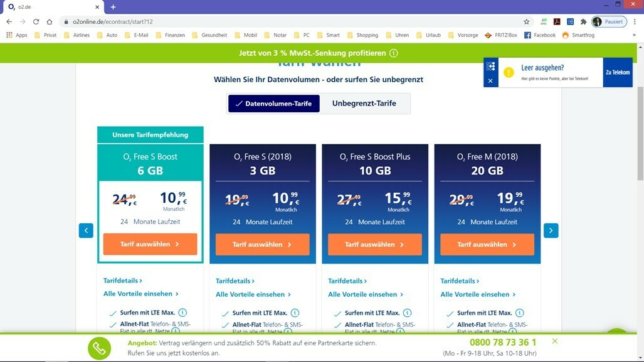Open the FRITZ!Box bookmark
The height and width of the screenshot is (362, 644).
click(500, 35)
